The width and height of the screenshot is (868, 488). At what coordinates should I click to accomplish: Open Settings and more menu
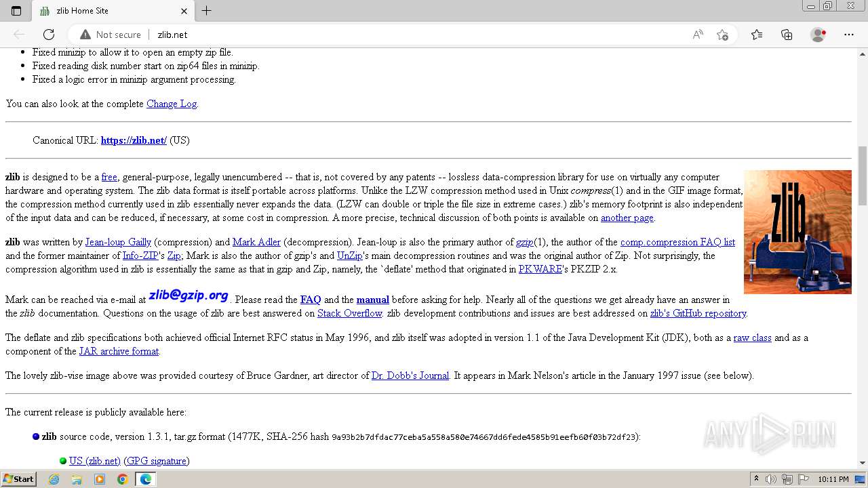tap(849, 35)
